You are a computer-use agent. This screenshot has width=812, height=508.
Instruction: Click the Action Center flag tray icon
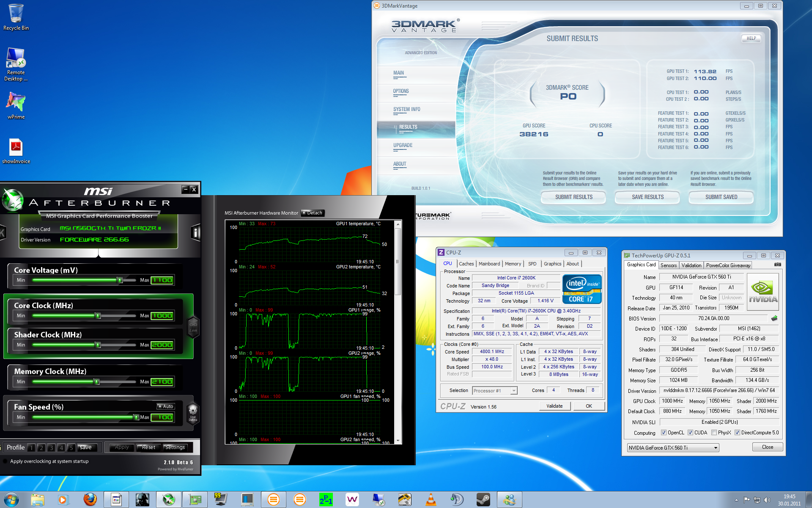[x=746, y=500]
